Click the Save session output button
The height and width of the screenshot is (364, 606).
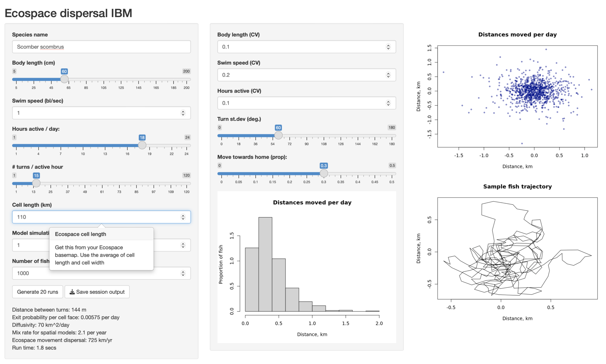point(97,292)
